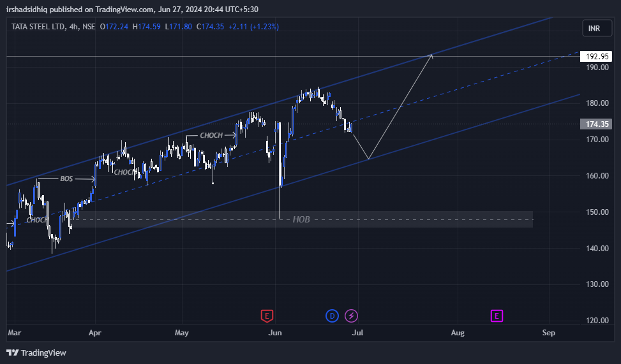Image resolution: width=621 pixels, height=364 pixels.
Task: Click the close value C174.35
Action: point(211,27)
